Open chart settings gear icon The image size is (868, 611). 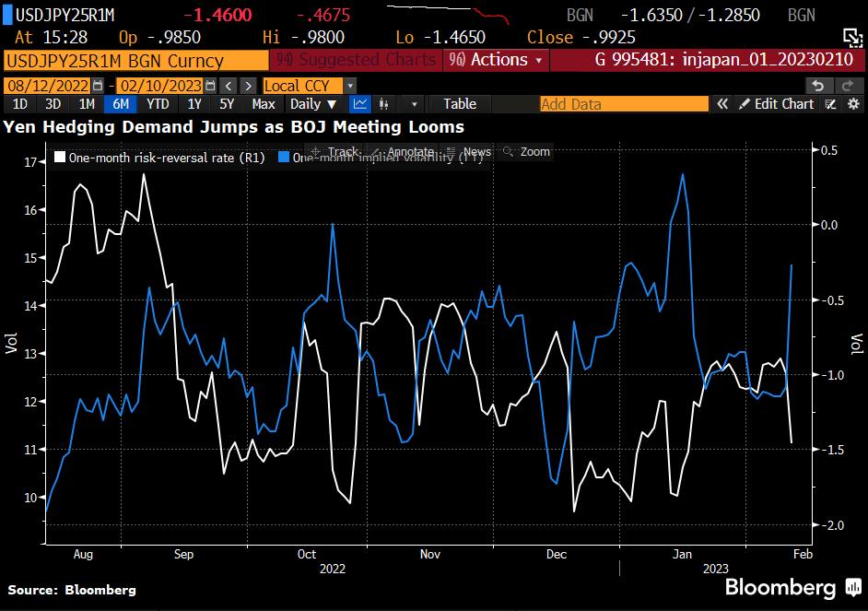point(853,104)
